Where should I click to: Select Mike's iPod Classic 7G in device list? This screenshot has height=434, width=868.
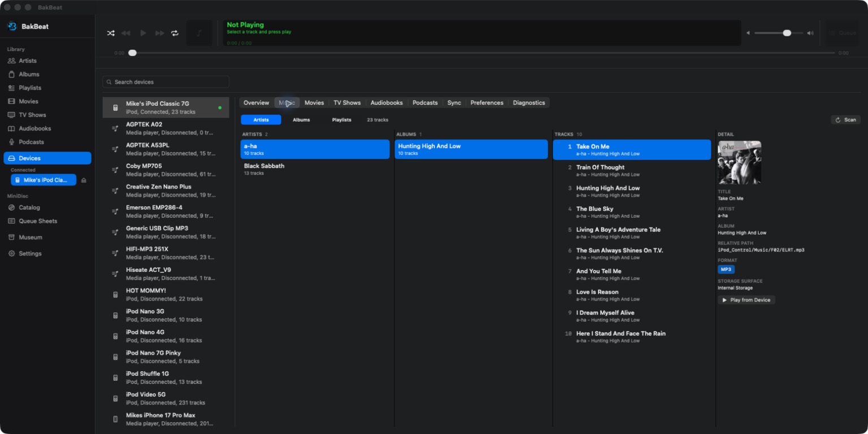click(x=166, y=107)
